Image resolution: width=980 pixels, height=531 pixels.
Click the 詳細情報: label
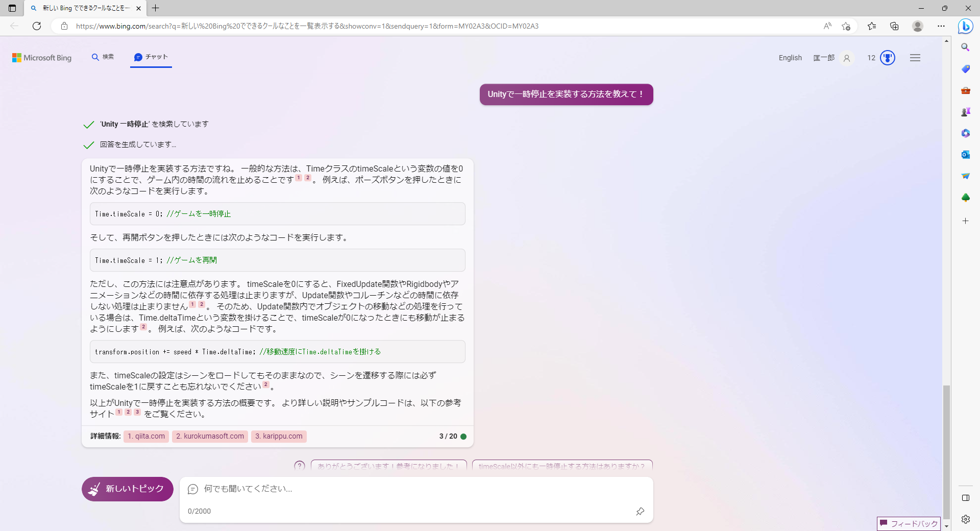[106, 436]
